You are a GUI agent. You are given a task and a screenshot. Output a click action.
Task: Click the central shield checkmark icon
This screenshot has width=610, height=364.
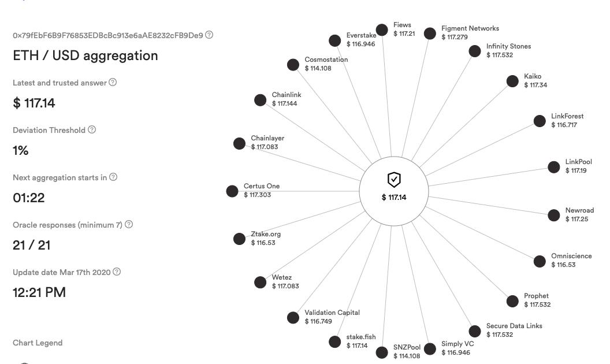point(394,180)
